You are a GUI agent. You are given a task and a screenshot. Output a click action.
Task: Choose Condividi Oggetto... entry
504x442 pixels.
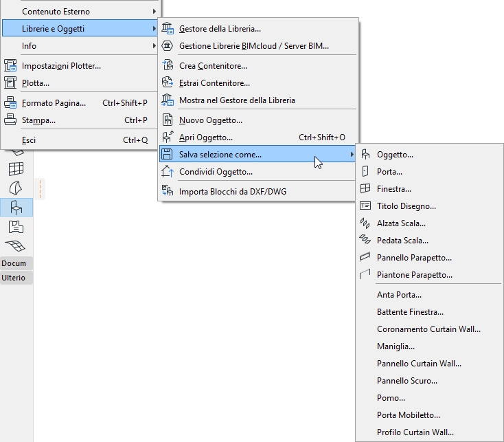258,171
